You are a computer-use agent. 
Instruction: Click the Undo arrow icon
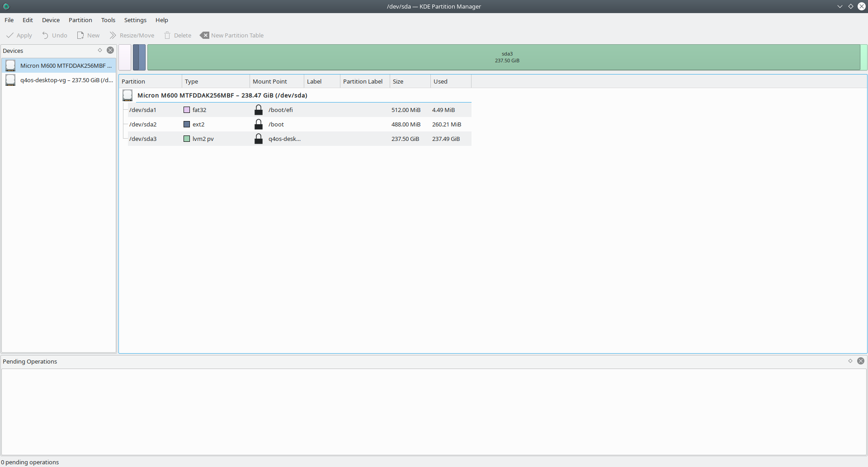45,35
